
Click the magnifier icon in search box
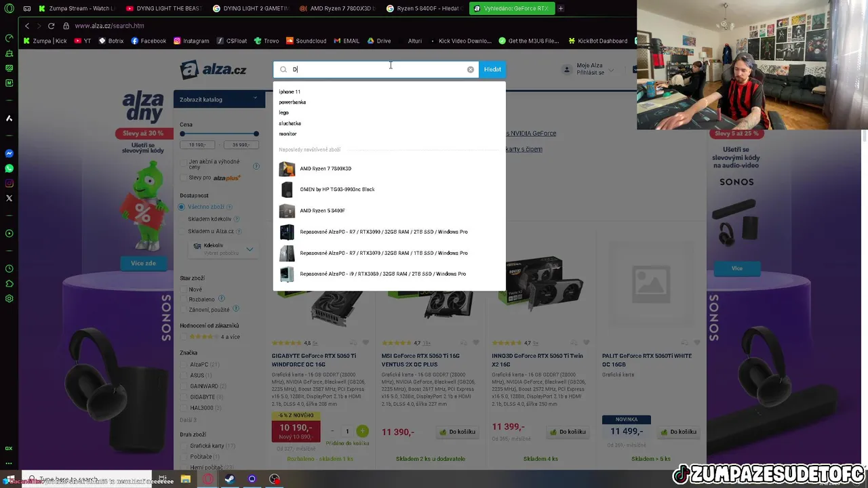click(283, 69)
